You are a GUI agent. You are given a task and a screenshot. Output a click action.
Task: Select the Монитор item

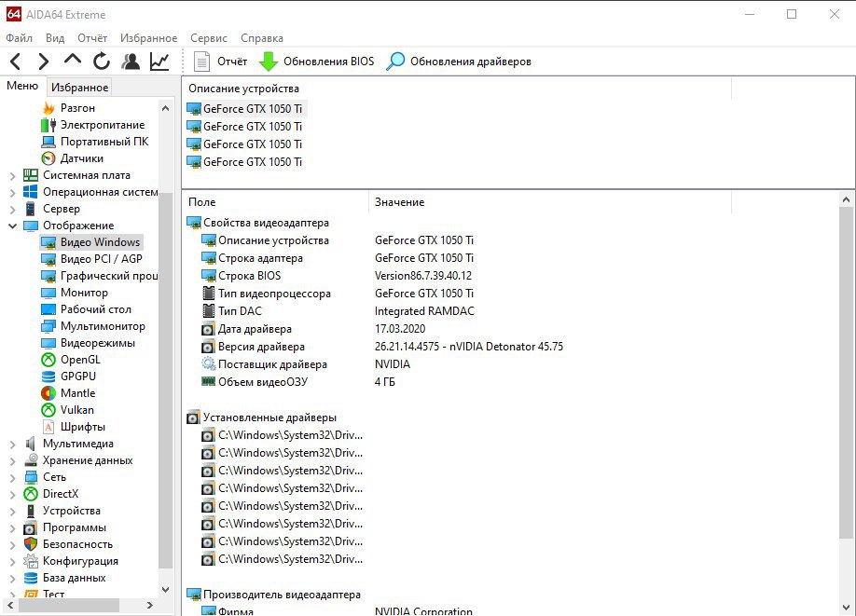(x=75, y=293)
